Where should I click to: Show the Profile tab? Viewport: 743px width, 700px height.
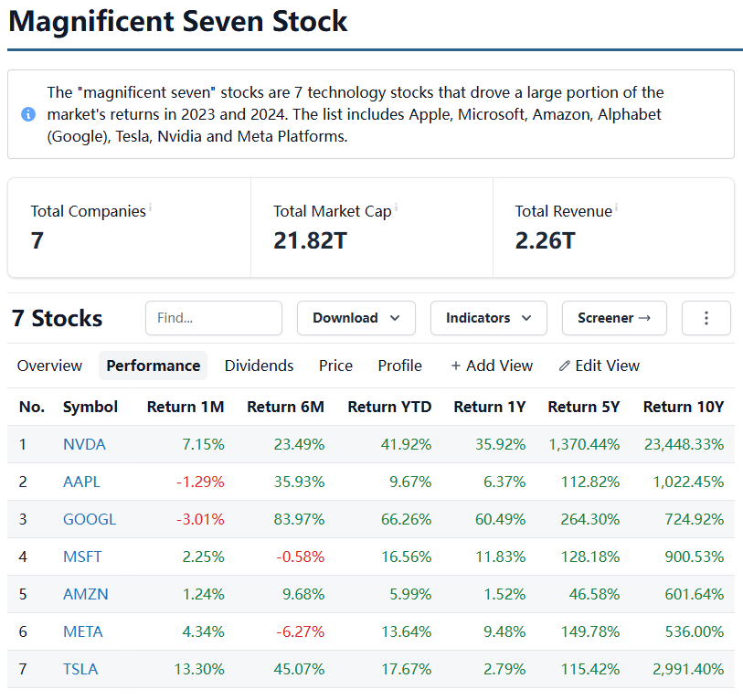coord(399,366)
